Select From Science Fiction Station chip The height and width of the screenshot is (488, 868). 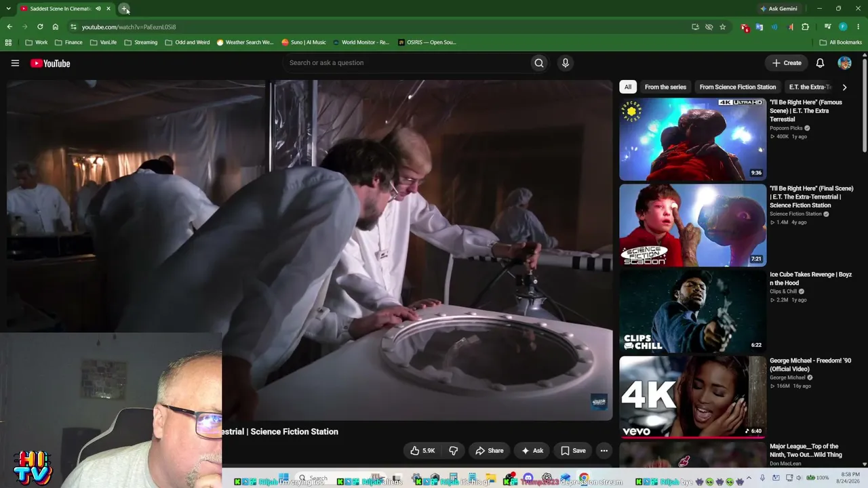(x=738, y=87)
